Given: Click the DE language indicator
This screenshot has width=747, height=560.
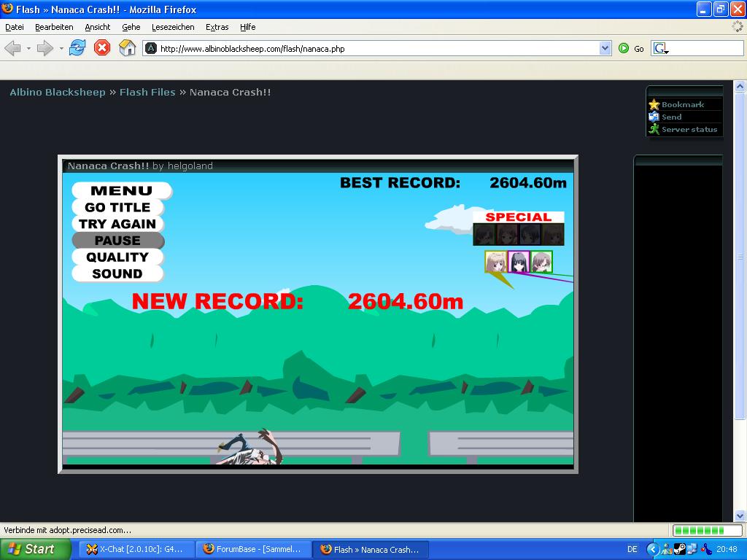Looking at the screenshot, I should (632, 549).
